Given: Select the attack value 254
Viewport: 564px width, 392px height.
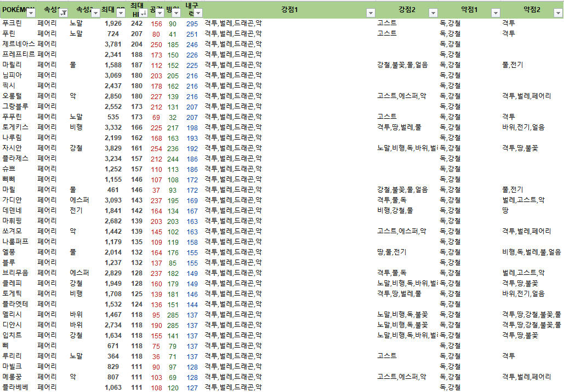Looking at the screenshot, I should 156,148.
